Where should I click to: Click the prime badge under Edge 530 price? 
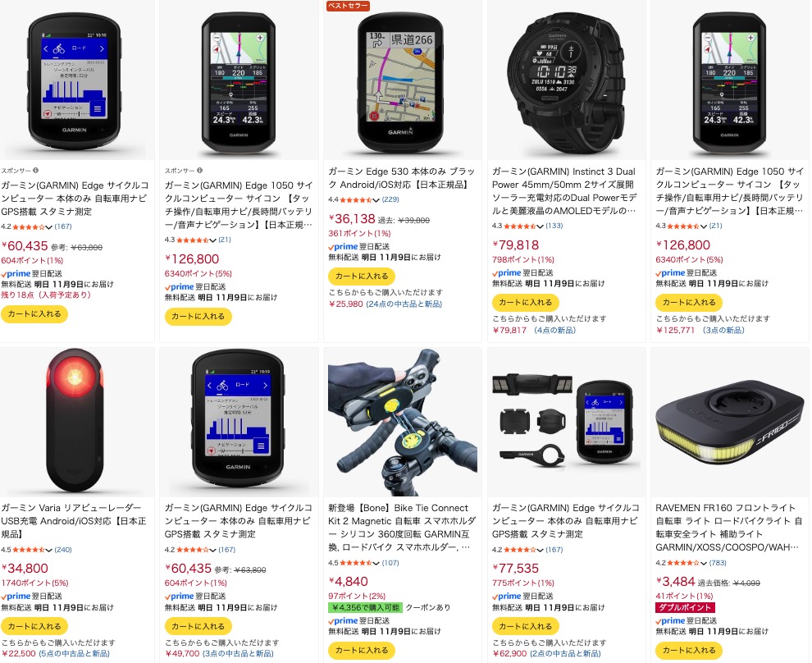tap(344, 246)
